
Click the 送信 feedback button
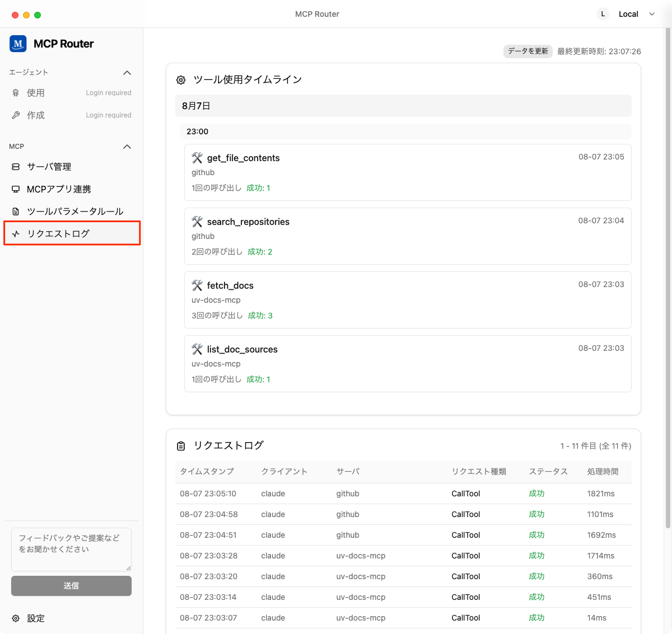point(71,586)
